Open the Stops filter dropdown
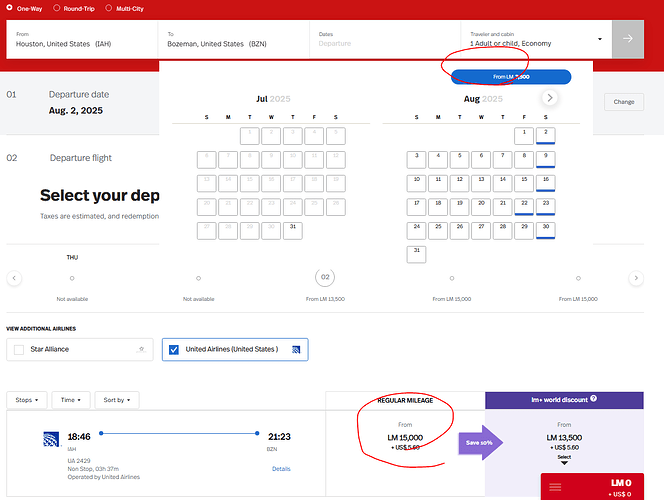Viewport: 664px width, 500px height. (26, 400)
